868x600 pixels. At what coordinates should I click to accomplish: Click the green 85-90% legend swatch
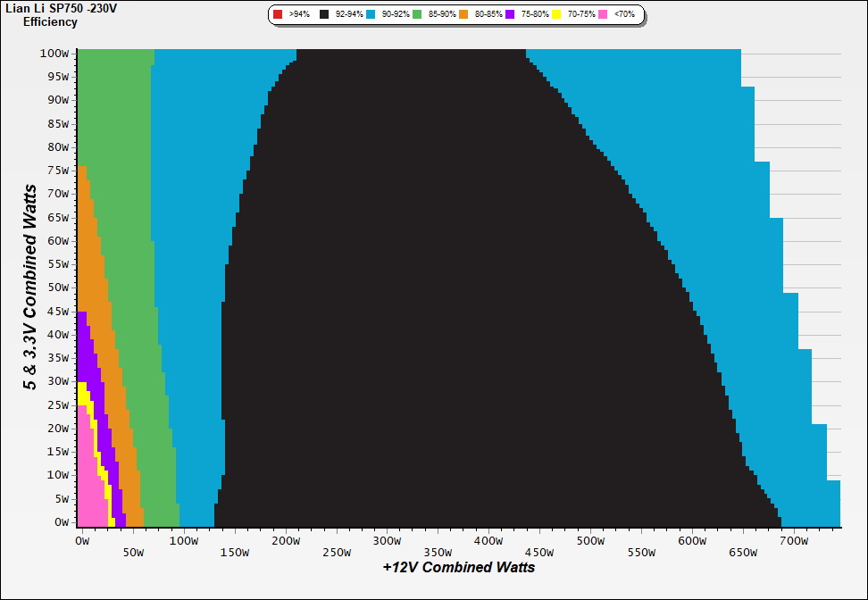pyautogui.click(x=417, y=15)
